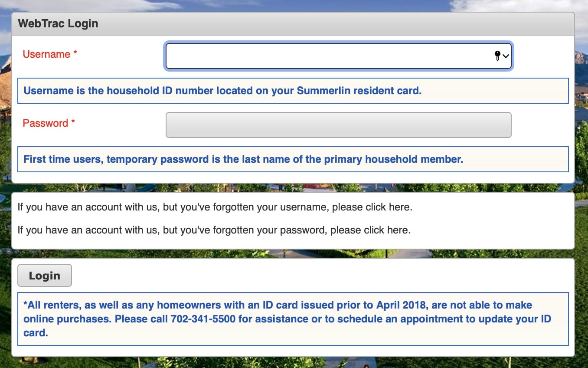Click the red Password label
This screenshot has height=368, width=588.
(46, 123)
